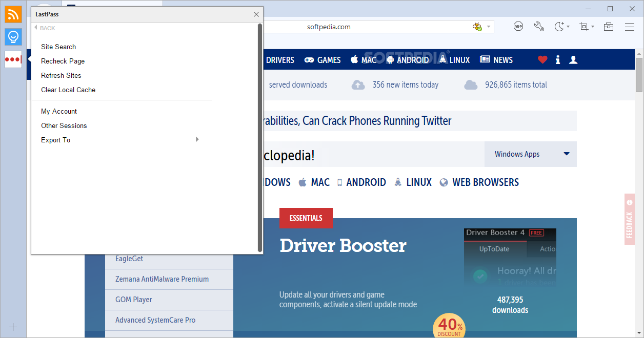The height and width of the screenshot is (338, 644).
Task: Click the screen capture crop icon
Action: [x=584, y=27]
